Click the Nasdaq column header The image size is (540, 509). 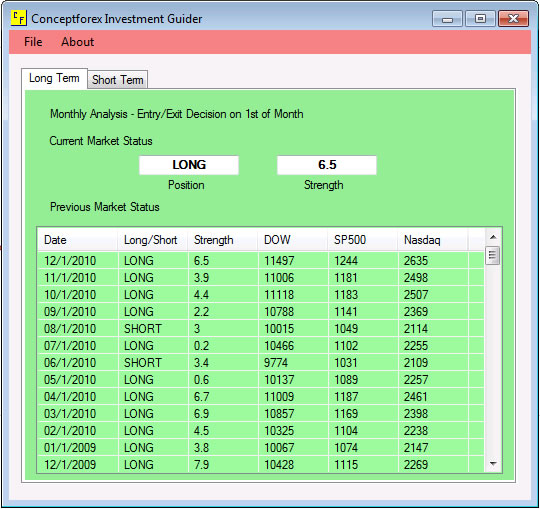tap(433, 240)
